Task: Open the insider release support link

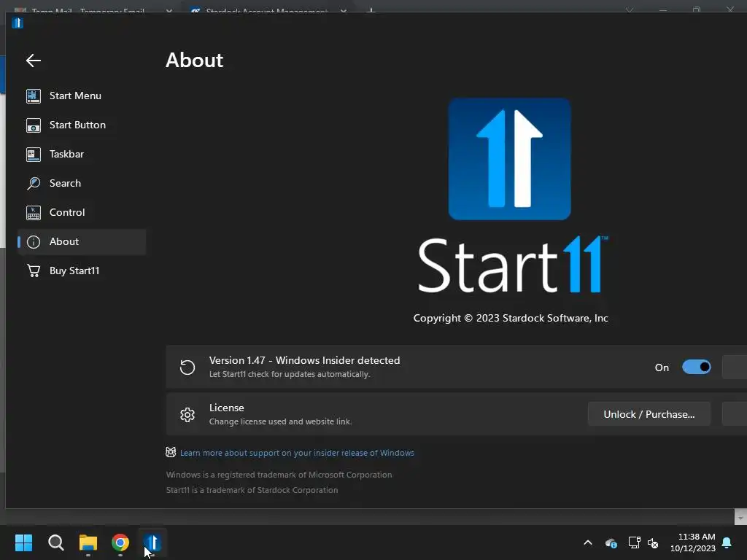Action: click(x=297, y=453)
